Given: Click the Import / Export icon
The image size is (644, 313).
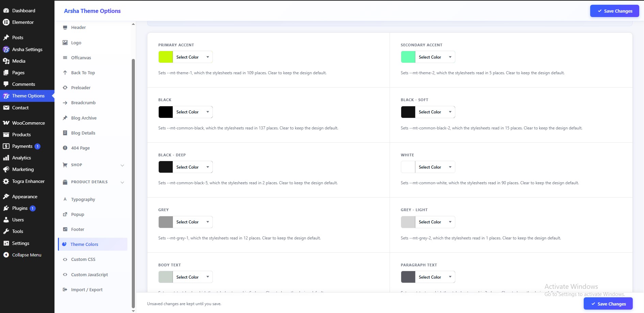Looking at the screenshot, I should [65, 289].
